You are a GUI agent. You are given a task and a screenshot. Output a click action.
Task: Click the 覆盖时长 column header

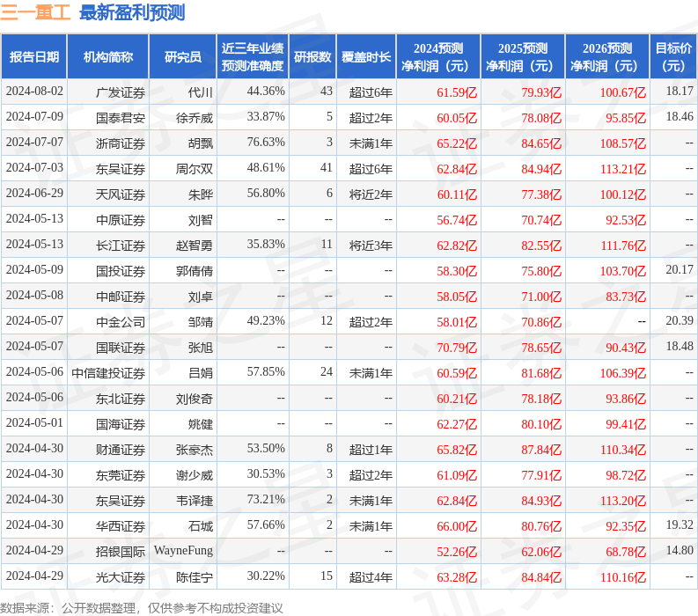click(x=366, y=57)
